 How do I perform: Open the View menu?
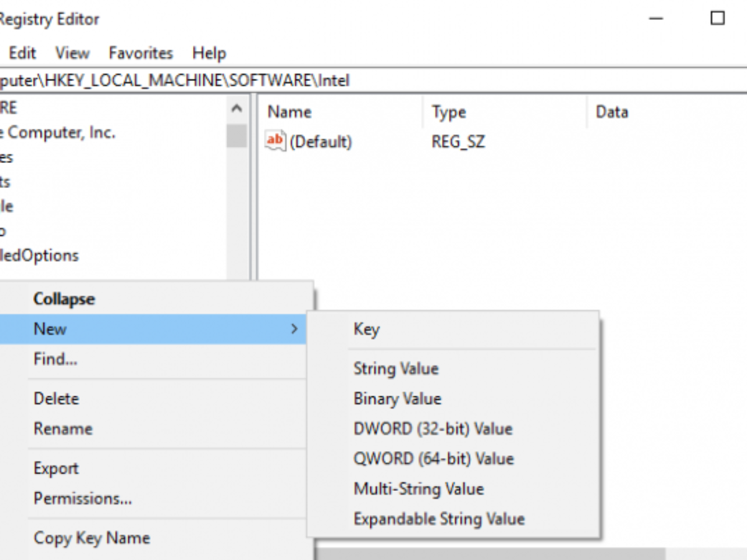[x=72, y=53]
